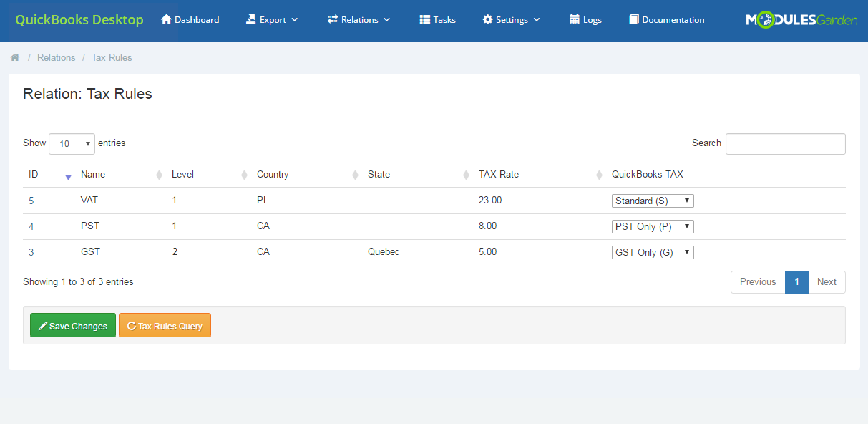Click the ModulesGarden logo
Screen dimensions: 868x424
click(x=801, y=19)
